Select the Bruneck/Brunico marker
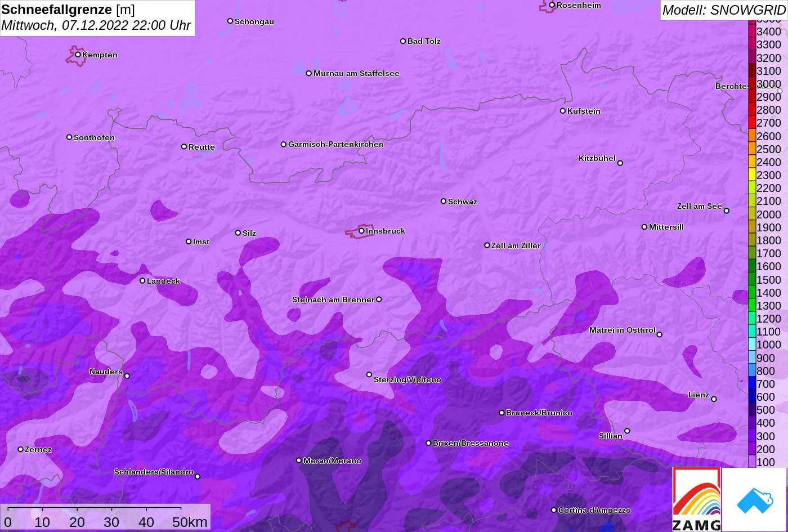 (x=502, y=413)
